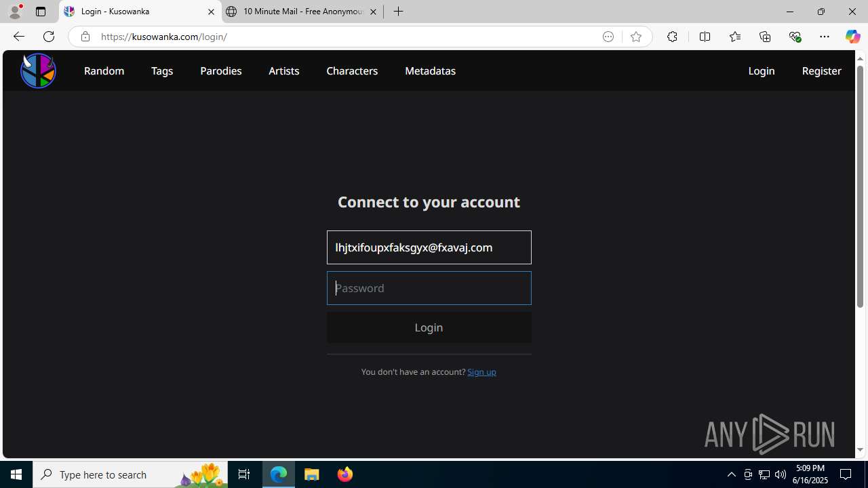Open the clock and date
The width and height of the screenshot is (868, 488).
pyautogui.click(x=810, y=474)
